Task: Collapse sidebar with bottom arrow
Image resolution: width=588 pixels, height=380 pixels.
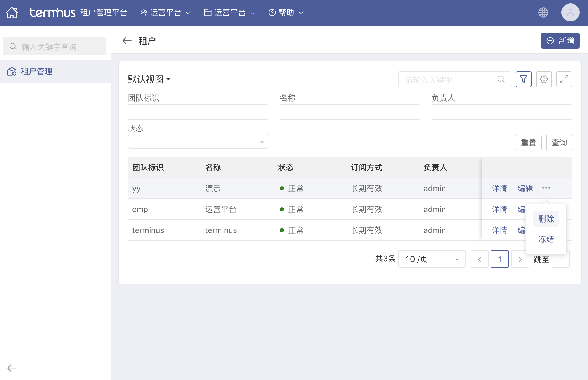Action: [x=12, y=368]
